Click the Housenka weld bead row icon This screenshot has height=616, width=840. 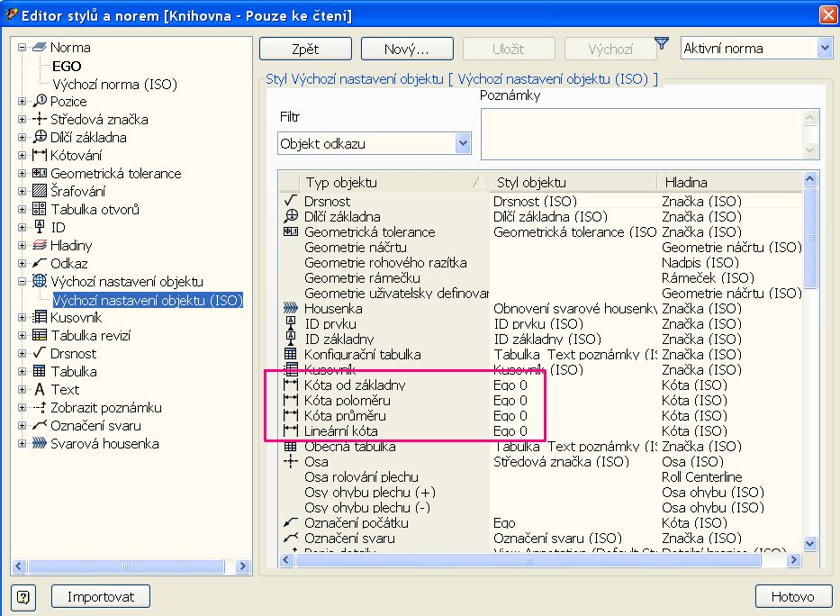click(290, 308)
